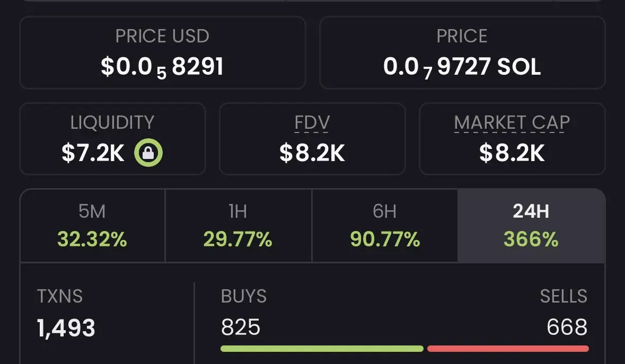Open the 6H timeframe tab
This screenshot has height=364, width=625.
(385, 226)
